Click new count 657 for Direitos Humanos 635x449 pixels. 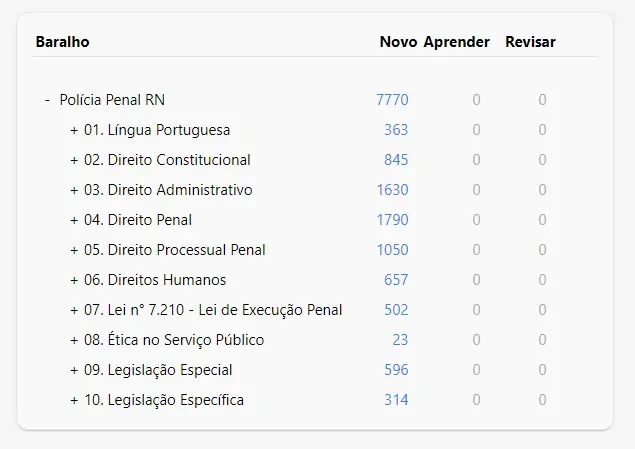(396, 280)
